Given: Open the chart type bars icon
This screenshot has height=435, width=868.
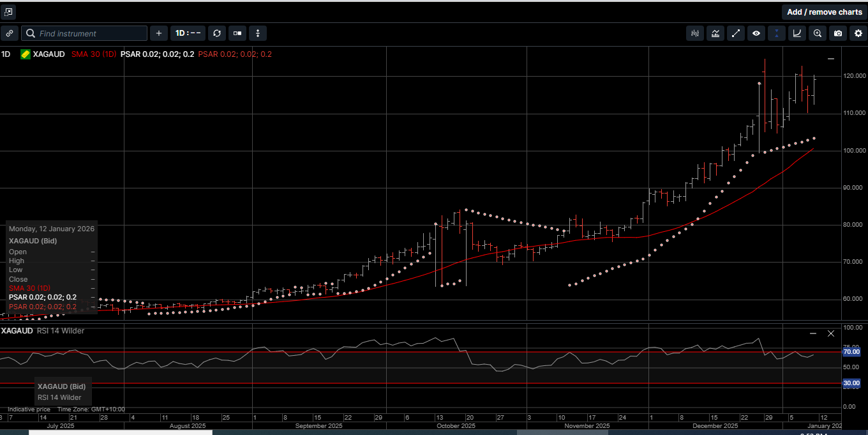Looking at the screenshot, I should pos(695,33).
